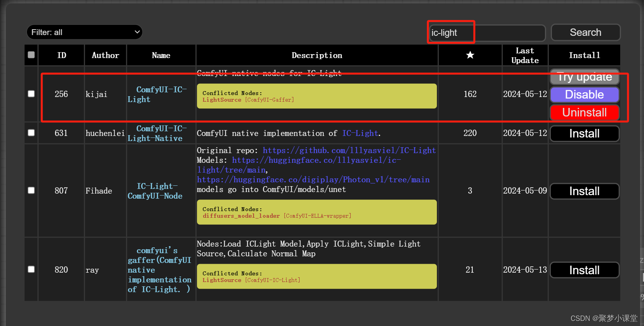The image size is (644, 326).
Task: Open comfyui's gaffer name link
Action: click(x=160, y=270)
